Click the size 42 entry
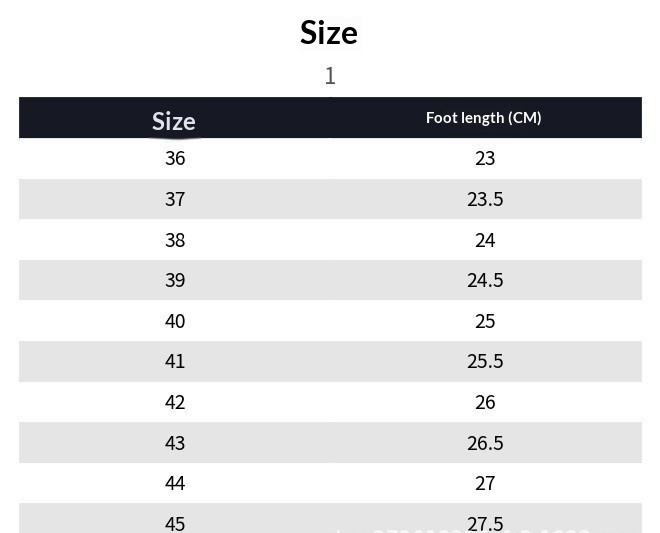 pyautogui.click(x=175, y=402)
